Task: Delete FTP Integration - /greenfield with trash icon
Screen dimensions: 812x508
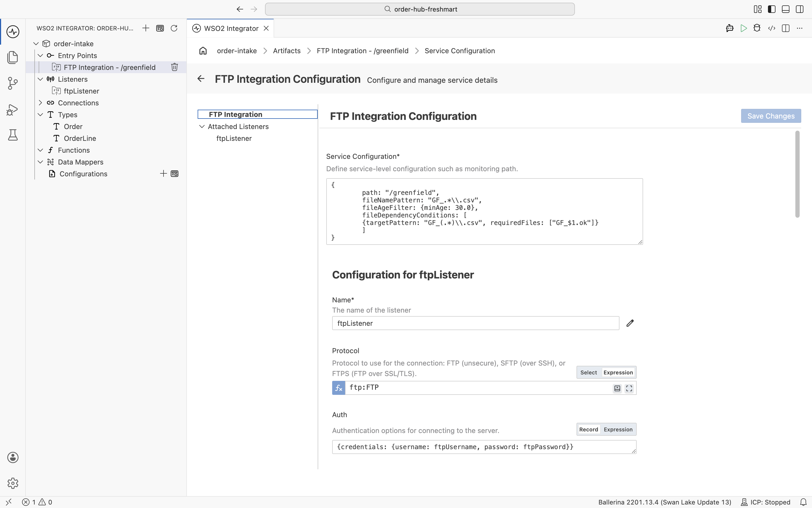Action: click(175, 67)
